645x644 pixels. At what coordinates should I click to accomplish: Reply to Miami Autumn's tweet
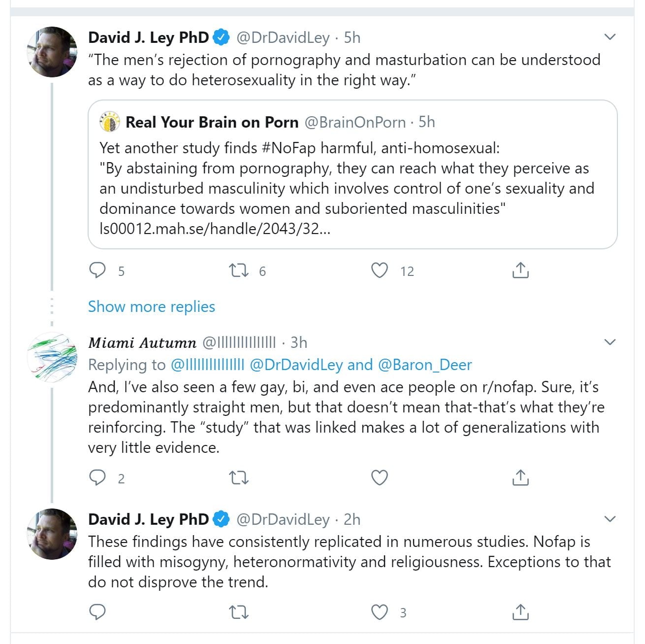[x=97, y=477]
